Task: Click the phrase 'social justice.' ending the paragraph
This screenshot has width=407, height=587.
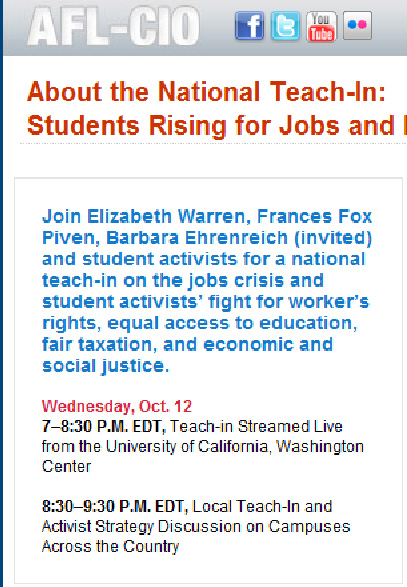Action: [x=106, y=366]
